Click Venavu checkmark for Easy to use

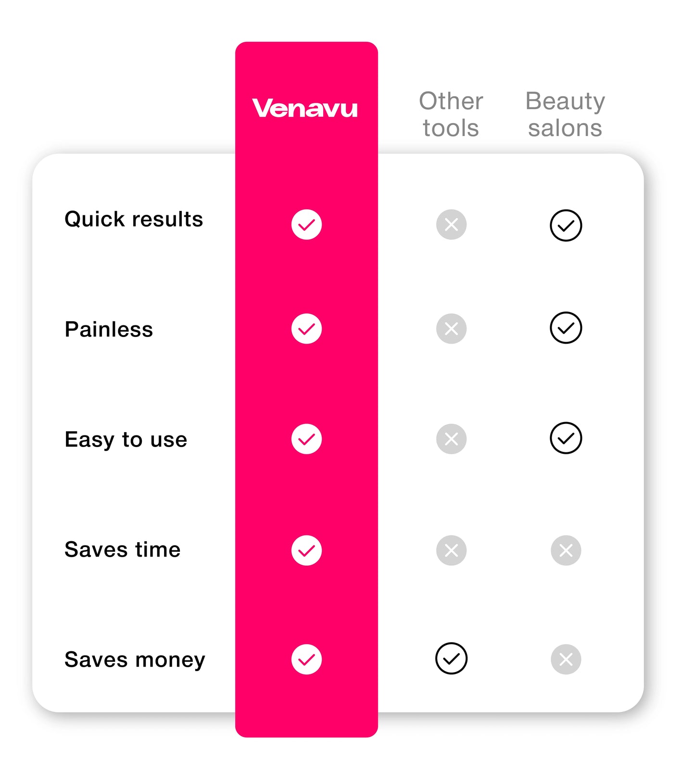306,439
